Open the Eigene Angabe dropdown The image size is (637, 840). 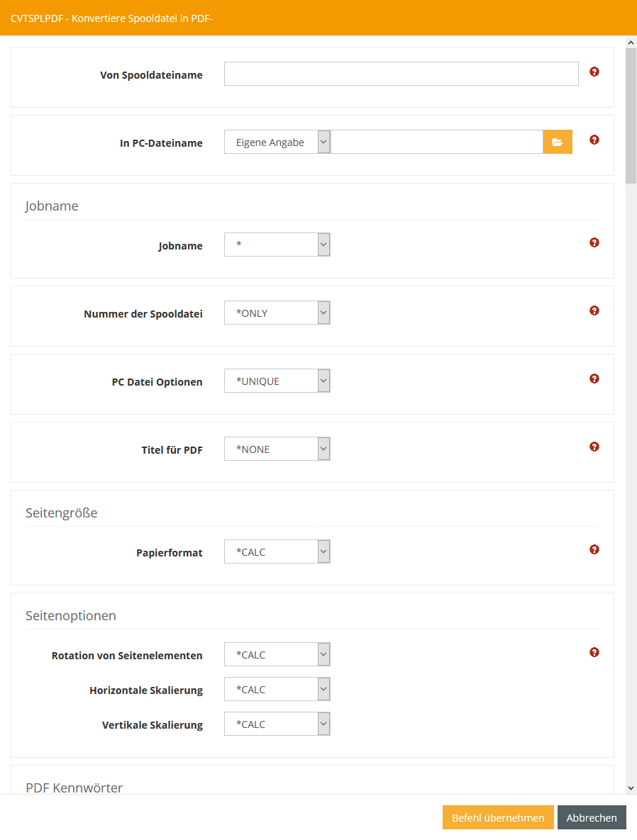tap(277, 142)
